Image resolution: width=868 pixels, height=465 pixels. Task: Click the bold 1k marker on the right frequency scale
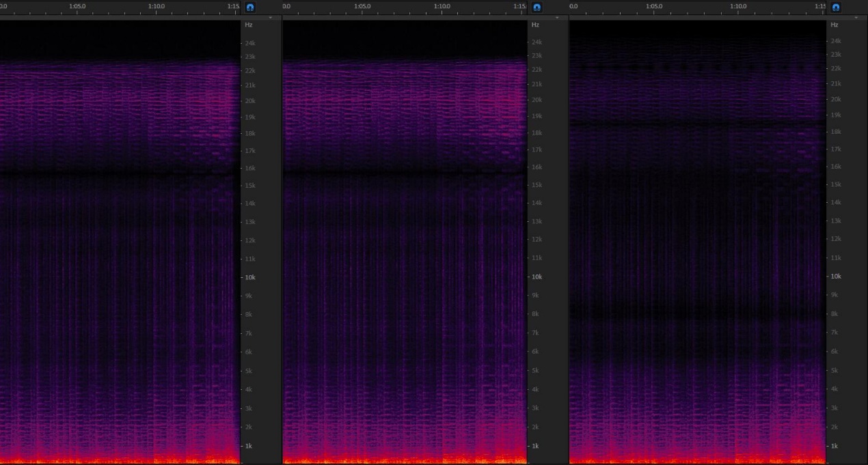tap(834, 445)
